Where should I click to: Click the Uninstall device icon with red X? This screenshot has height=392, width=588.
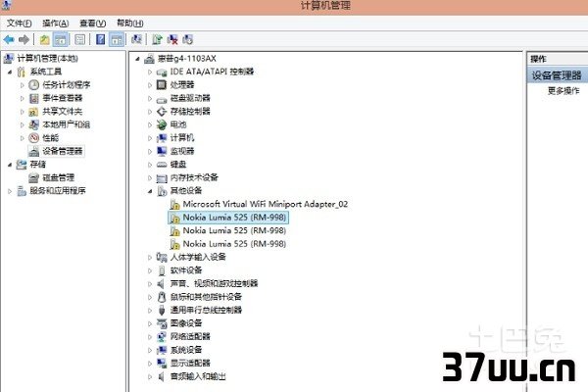point(172,39)
